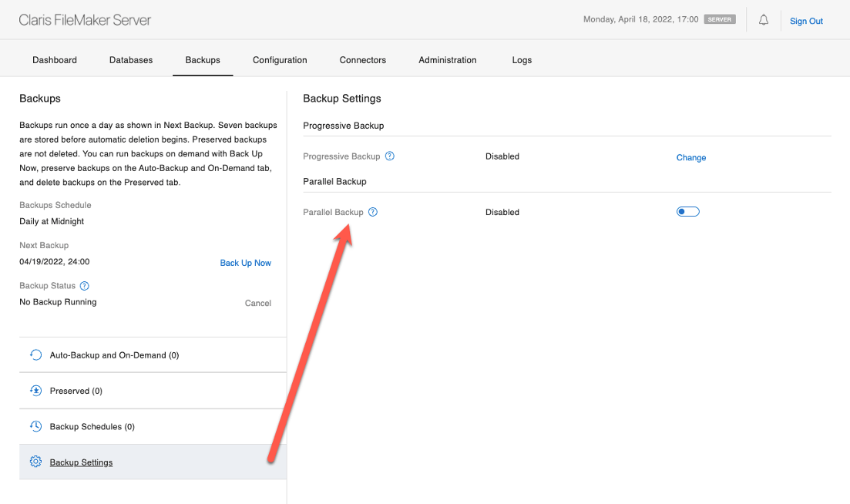Click the Backup Schedules clock icon

point(35,426)
